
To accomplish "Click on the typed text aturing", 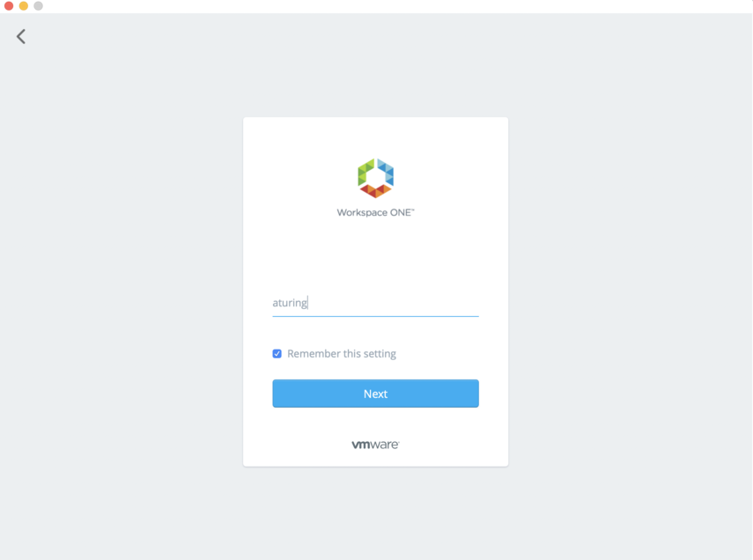I will click(290, 303).
